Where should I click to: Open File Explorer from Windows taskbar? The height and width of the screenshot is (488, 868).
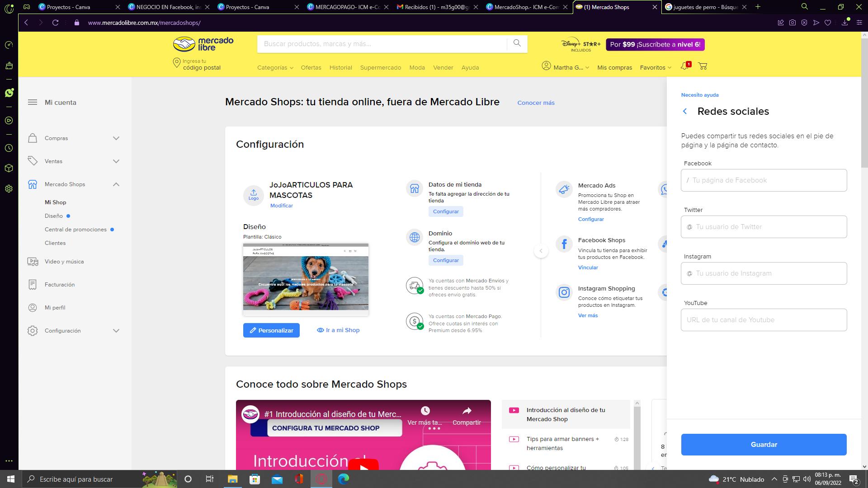(x=232, y=479)
